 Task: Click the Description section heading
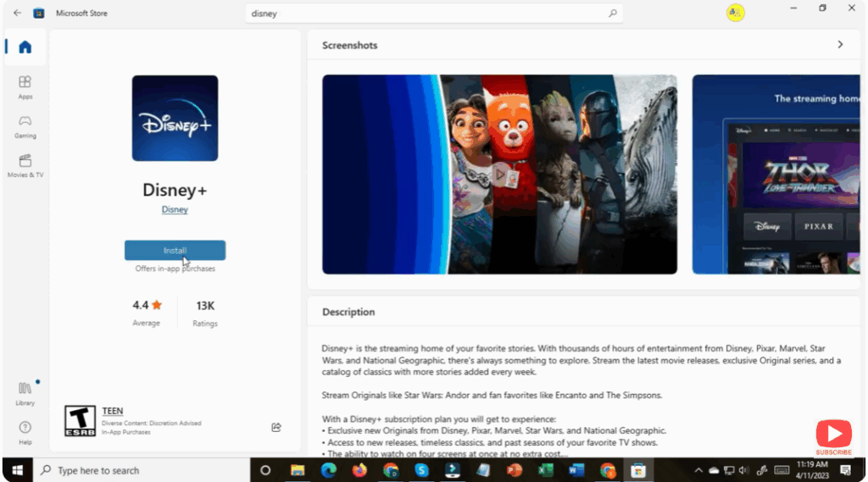click(348, 312)
